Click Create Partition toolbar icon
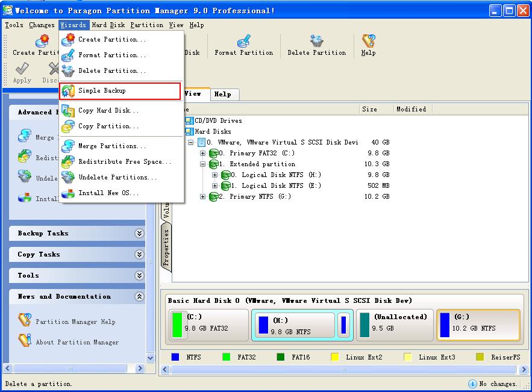This screenshot has width=532, height=392. [42, 41]
